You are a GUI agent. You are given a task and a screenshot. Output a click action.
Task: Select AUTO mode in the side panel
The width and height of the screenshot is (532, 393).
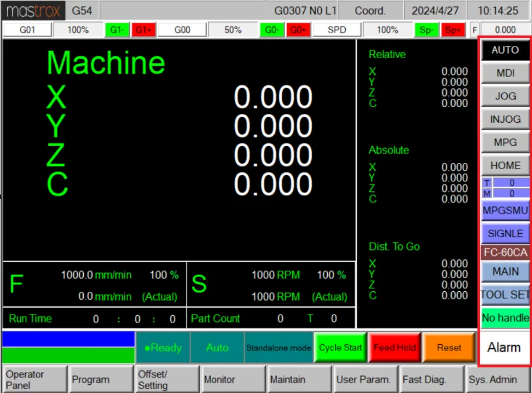click(505, 50)
